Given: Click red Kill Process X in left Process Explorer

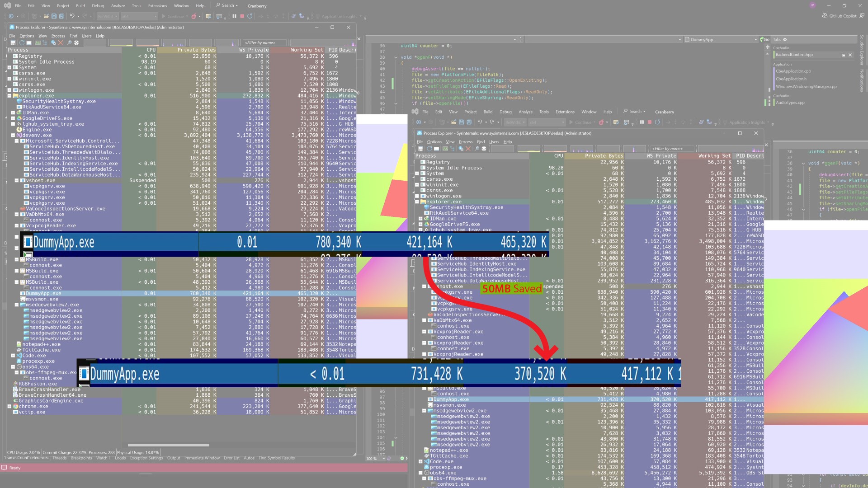Looking at the screenshot, I should (61, 43).
